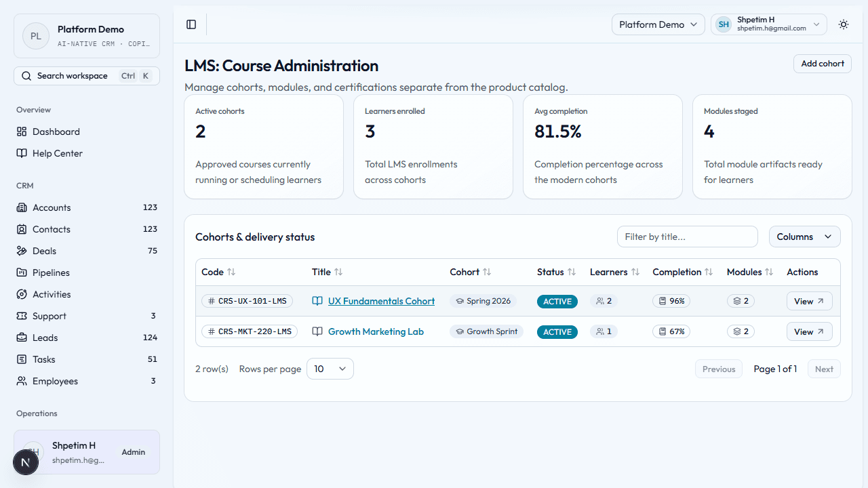The height and width of the screenshot is (488, 868).
Task: Click the Filter by title input field
Action: 687,237
